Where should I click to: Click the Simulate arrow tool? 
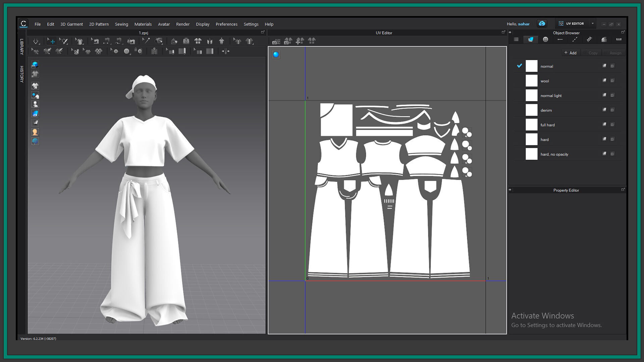36,41
